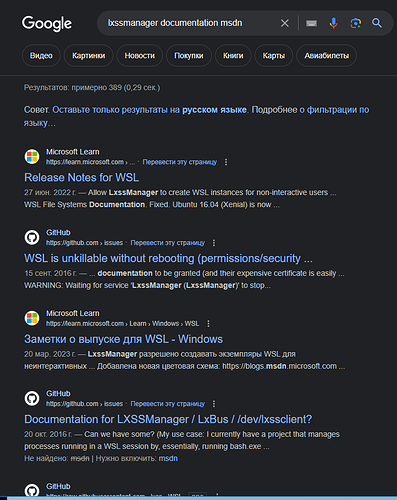Open three-dot menu for 'Заметки о выпуске для WSL' result
Screen dimensions: 397x500
(208, 323)
